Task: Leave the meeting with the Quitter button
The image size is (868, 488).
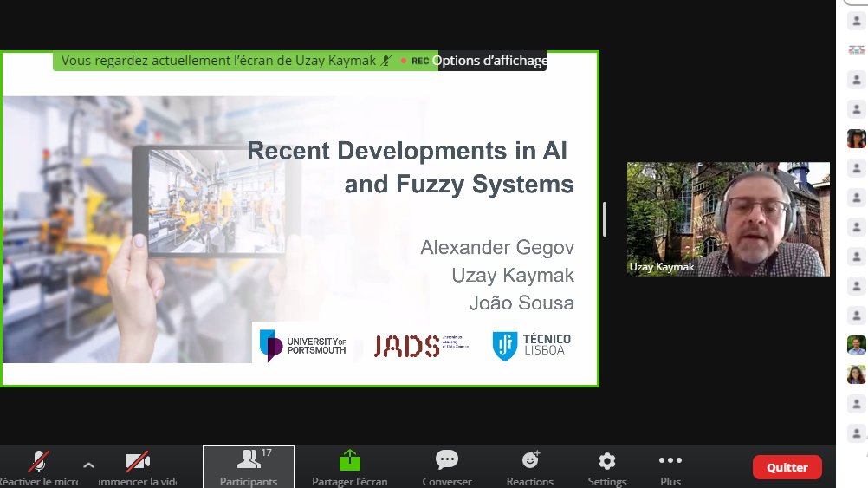Action: (x=787, y=467)
